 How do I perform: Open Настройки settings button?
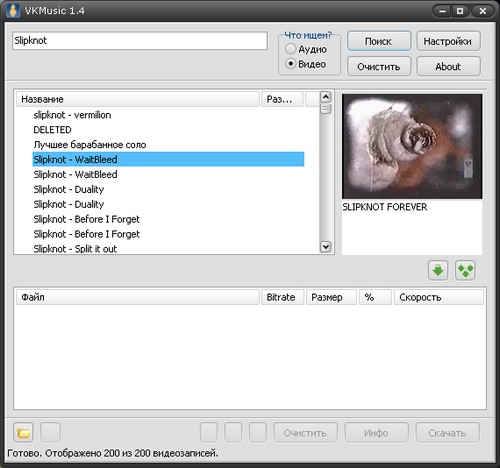coord(448,41)
